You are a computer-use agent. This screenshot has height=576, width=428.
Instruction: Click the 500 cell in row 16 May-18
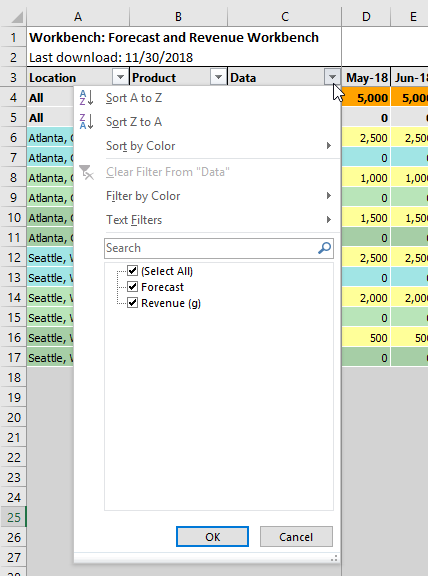[x=366, y=338]
